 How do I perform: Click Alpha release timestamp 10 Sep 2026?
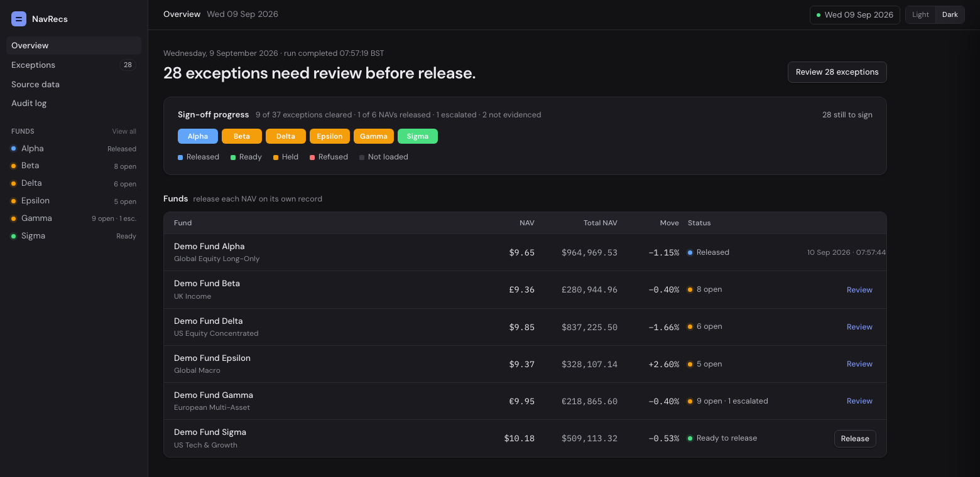click(846, 252)
